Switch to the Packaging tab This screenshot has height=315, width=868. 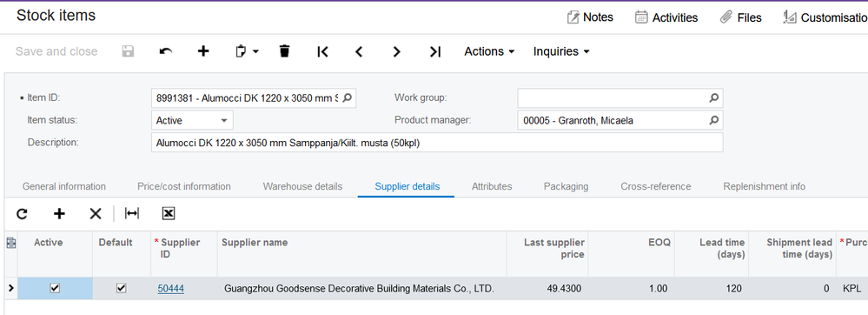click(x=566, y=187)
